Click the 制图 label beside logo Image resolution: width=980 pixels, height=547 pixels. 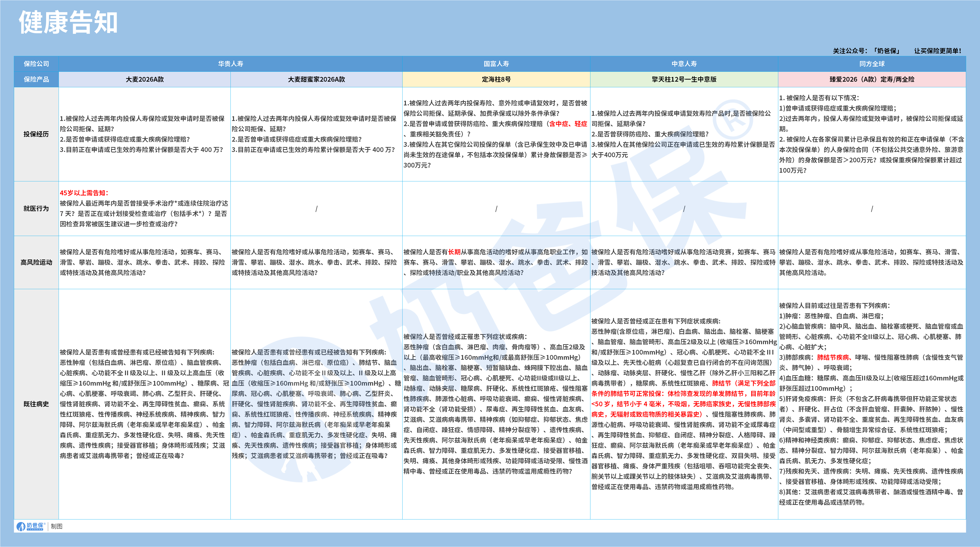tap(57, 526)
